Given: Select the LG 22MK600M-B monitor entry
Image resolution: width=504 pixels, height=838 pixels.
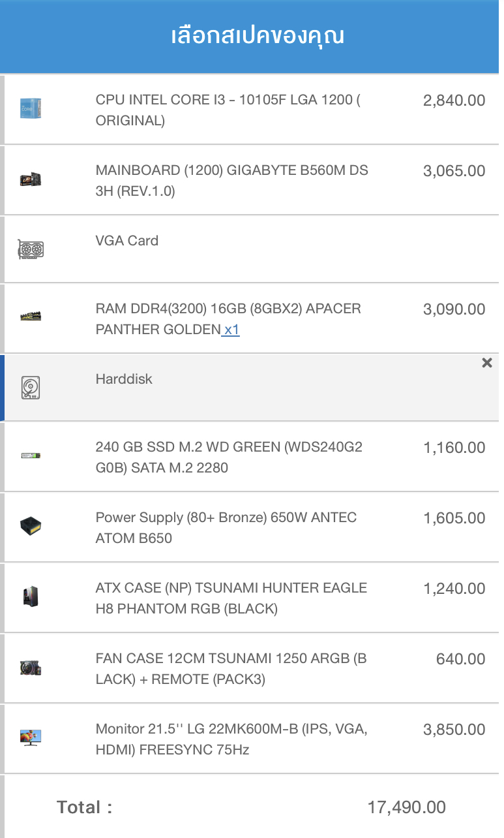Looking at the screenshot, I should click(231, 739).
